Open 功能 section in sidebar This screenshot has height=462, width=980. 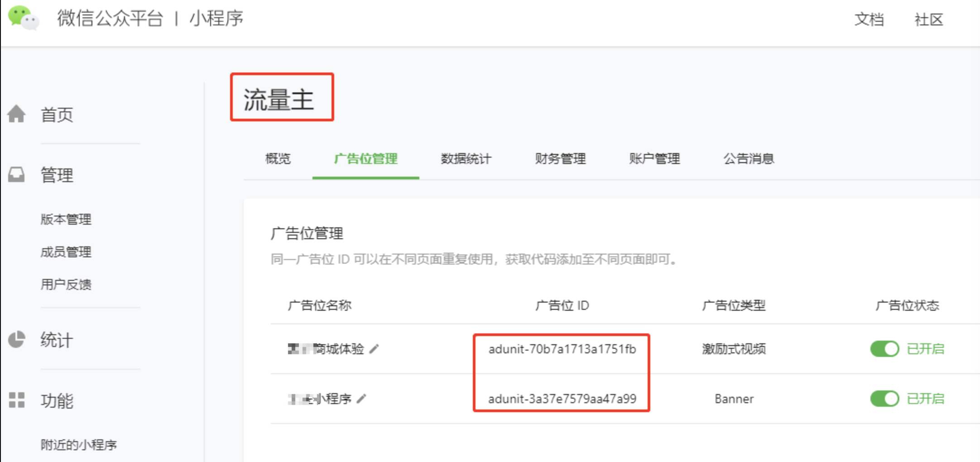click(57, 401)
